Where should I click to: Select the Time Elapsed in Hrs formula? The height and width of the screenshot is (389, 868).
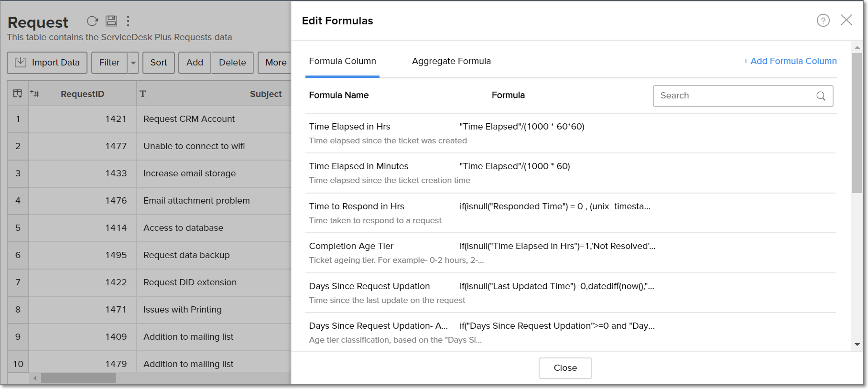[x=349, y=127]
